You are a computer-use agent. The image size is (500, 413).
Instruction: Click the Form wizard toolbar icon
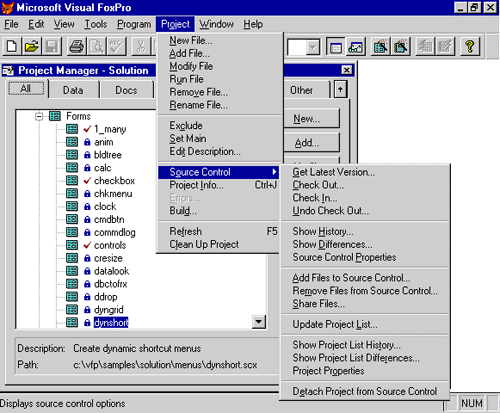[381, 46]
